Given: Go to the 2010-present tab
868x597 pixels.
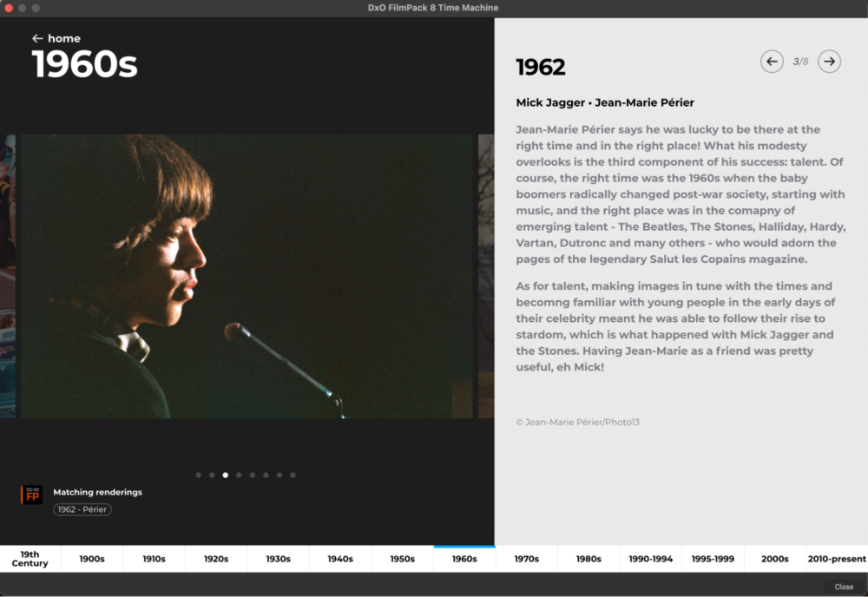Looking at the screenshot, I should pos(837,559).
